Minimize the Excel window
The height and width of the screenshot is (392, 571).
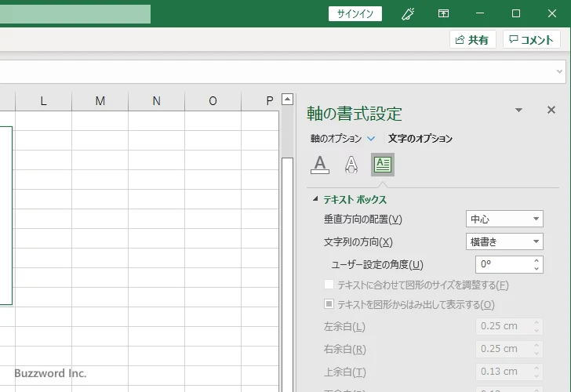pyautogui.click(x=480, y=14)
